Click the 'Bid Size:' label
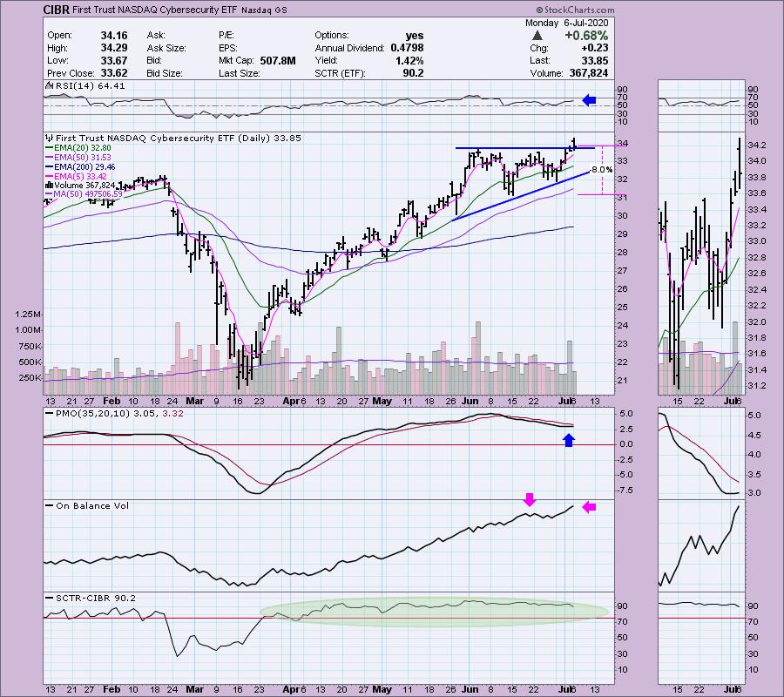 [x=165, y=73]
